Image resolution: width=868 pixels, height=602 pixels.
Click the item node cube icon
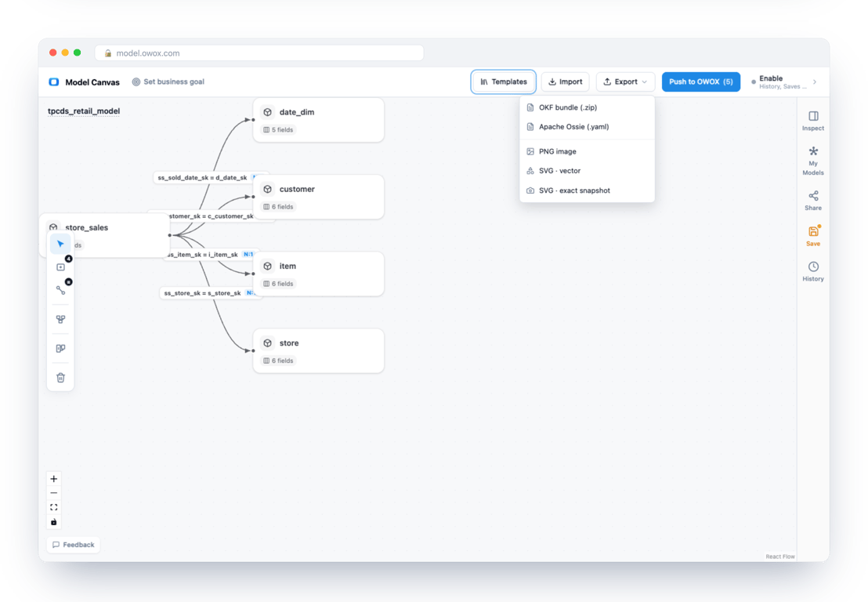click(267, 266)
